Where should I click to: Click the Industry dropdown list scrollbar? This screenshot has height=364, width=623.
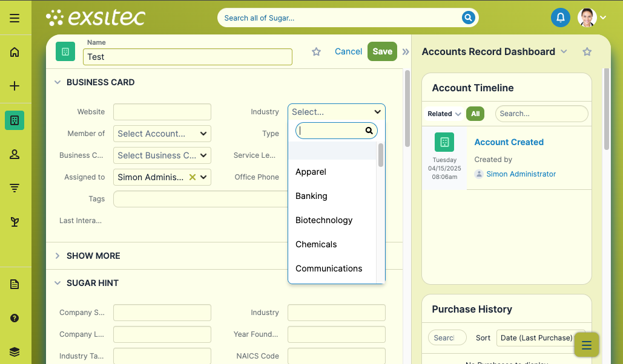tap(381, 155)
